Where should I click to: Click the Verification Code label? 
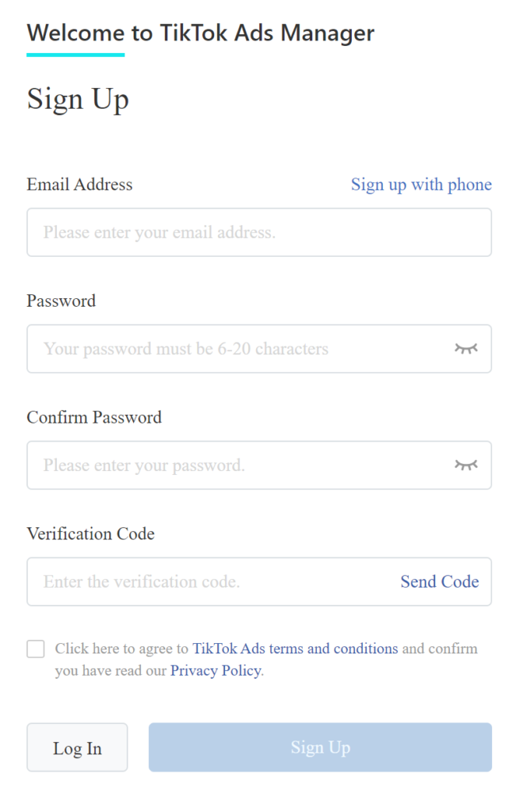click(x=90, y=534)
